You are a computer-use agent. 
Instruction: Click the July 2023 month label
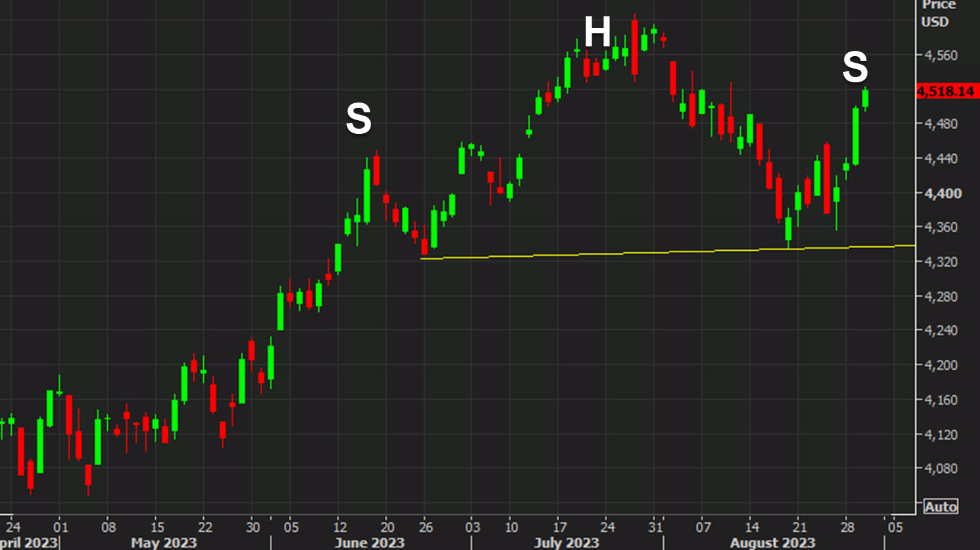point(566,543)
